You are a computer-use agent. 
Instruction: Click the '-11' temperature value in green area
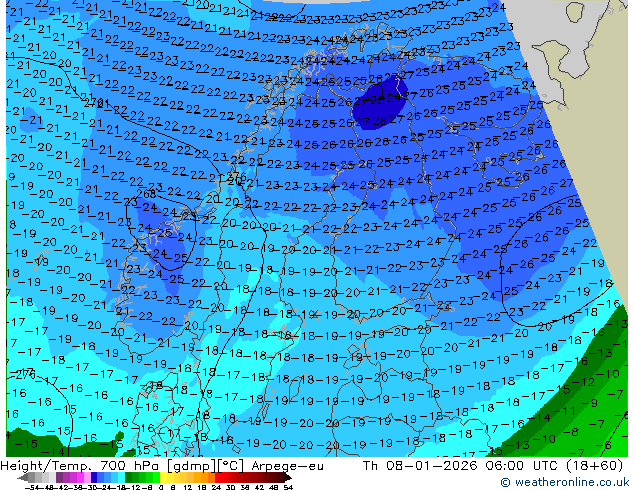563,412
